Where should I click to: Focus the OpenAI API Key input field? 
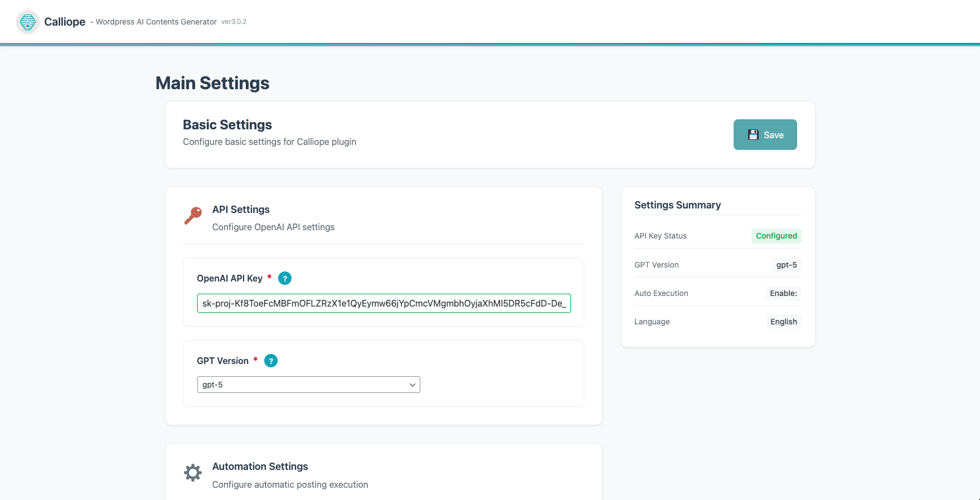point(384,303)
